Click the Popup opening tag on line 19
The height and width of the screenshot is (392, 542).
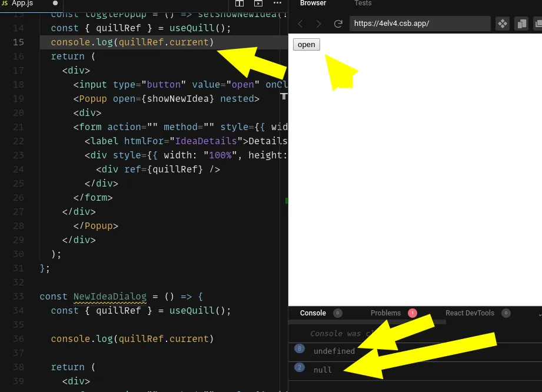167,99
